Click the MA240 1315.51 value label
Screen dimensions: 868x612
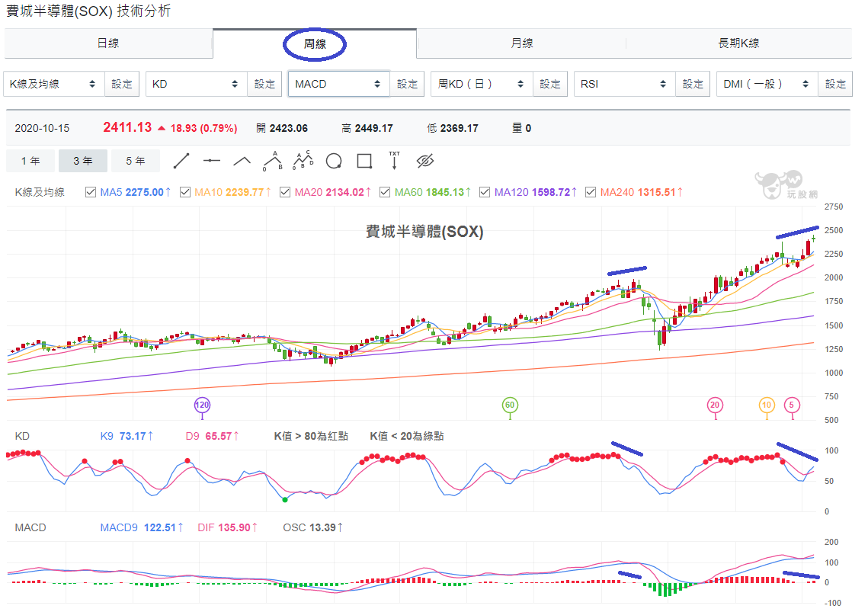tap(642, 192)
